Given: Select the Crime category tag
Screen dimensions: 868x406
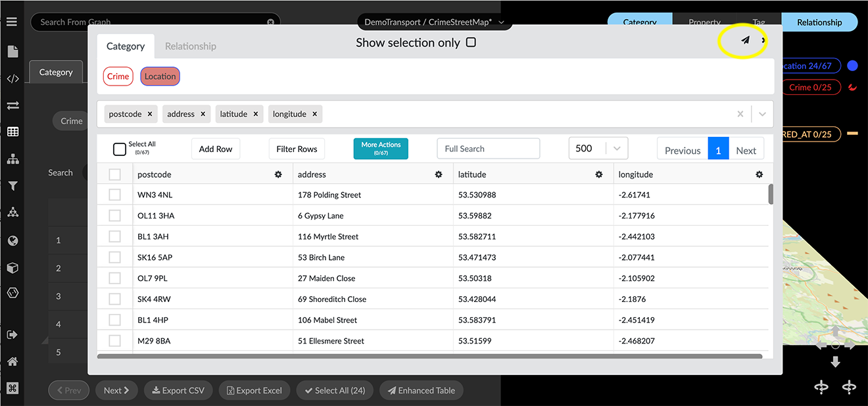Looking at the screenshot, I should [118, 76].
